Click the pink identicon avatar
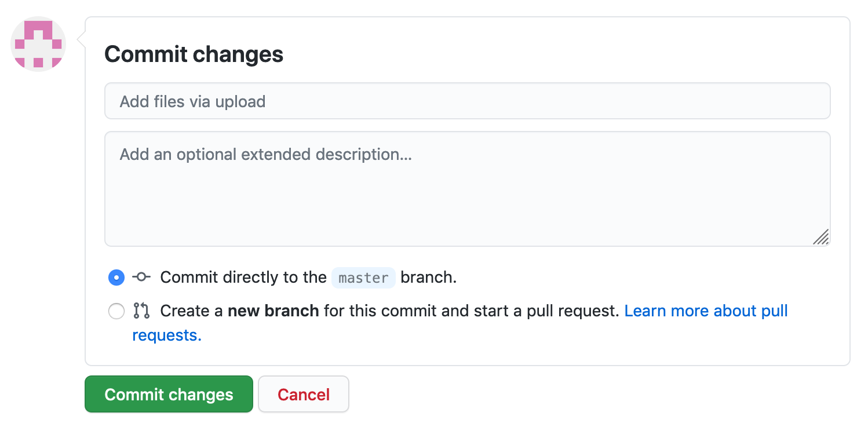This screenshot has height=438, width=868. tap(38, 44)
